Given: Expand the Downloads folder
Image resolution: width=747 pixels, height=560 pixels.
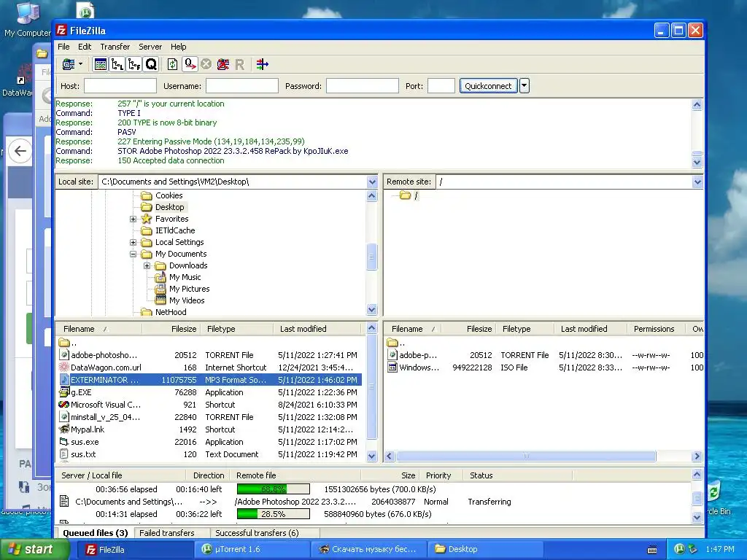Looking at the screenshot, I should point(147,265).
